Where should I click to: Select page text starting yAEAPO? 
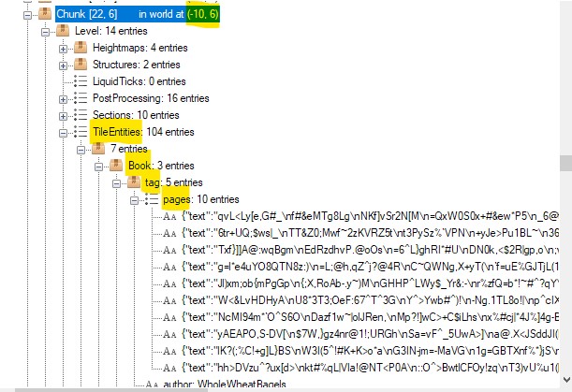coord(370,334)
